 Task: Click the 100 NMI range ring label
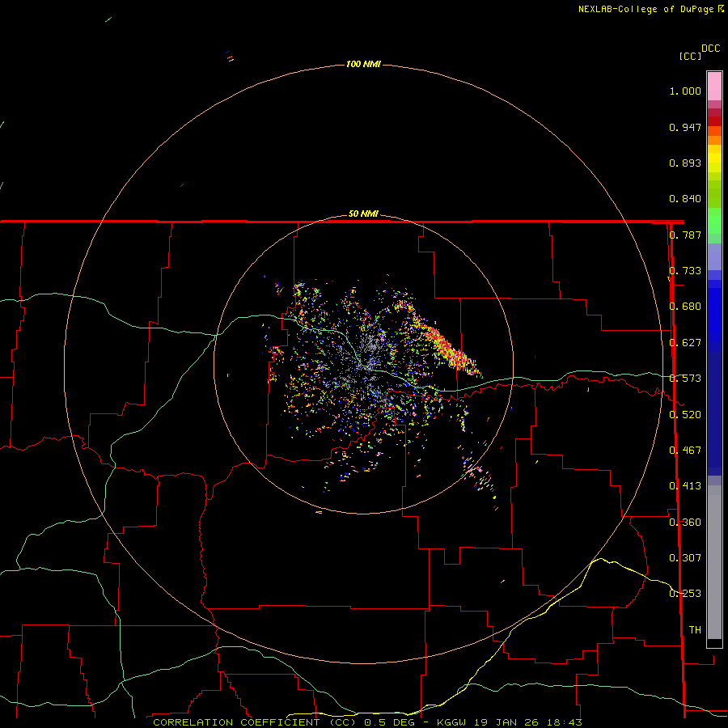[363, 64]
